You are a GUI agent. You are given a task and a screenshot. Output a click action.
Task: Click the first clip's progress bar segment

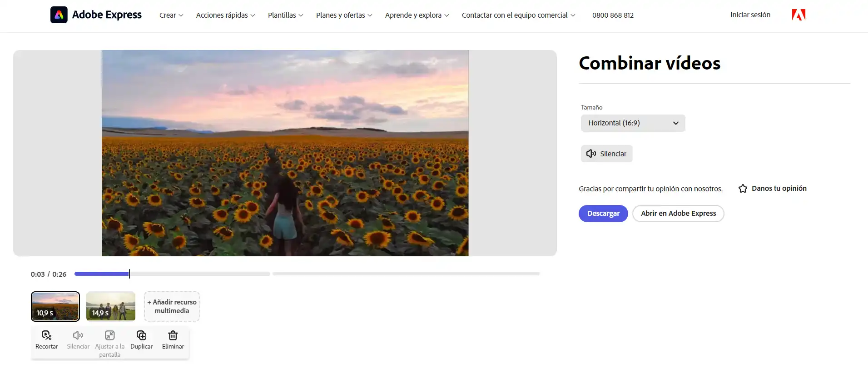172,274
